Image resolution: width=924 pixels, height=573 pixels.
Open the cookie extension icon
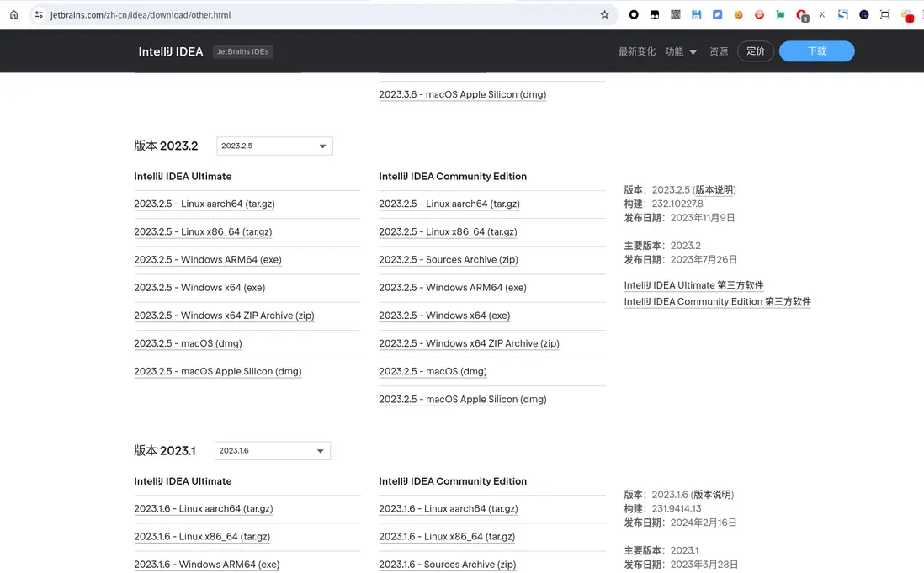point(738,14)
